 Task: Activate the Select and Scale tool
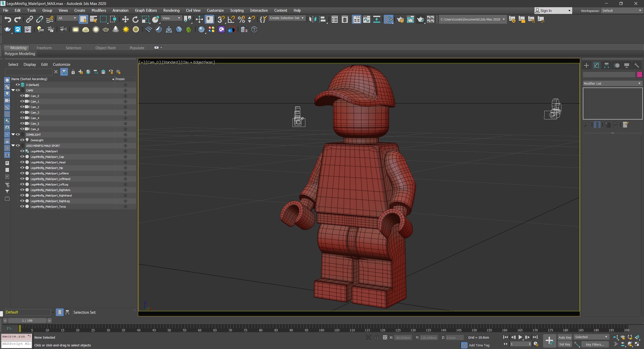tap(145, 19)
